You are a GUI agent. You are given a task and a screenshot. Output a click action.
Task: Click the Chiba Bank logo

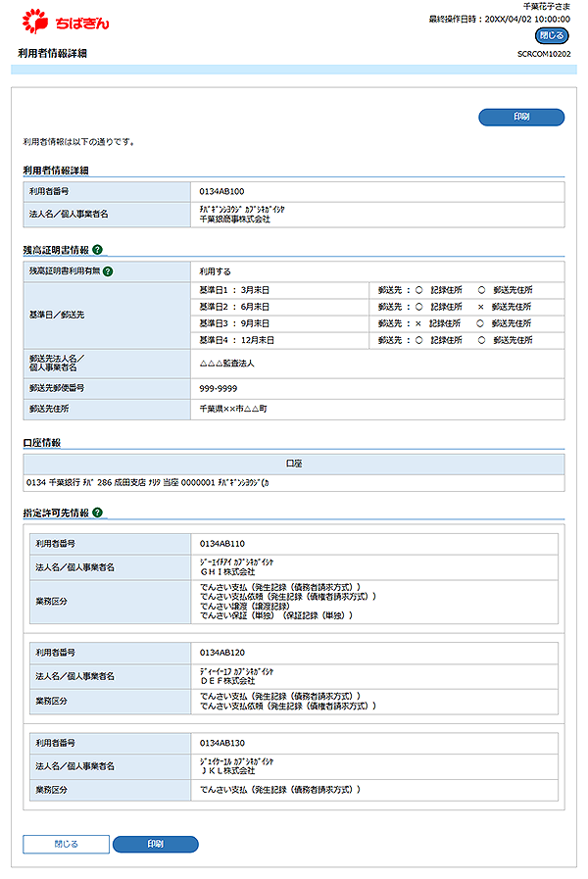tap(65, 22)
